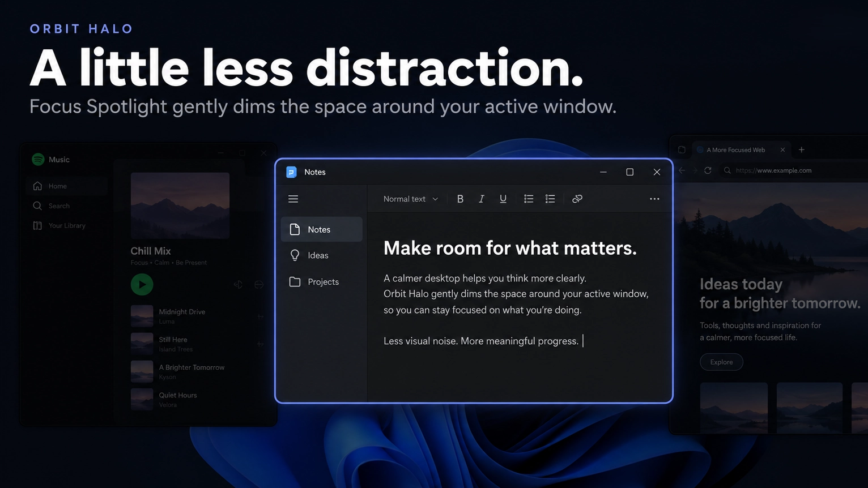The width and height of the screenshot is (868, 488).
Task: Play the Chill Mix playlist
Action: (x=142, y=284)
